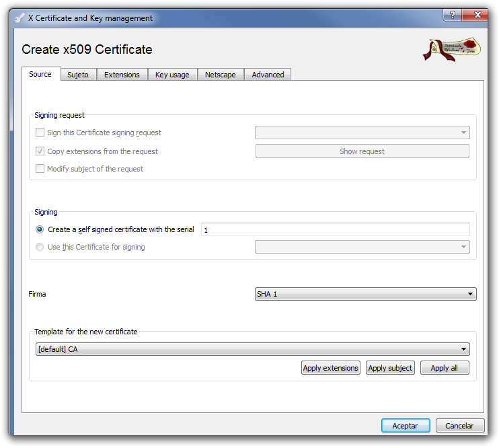This screenshot has width=499, height=448.
Task: Expand the '[default] CA' template dropdown
Action: [x=252, y=349]
